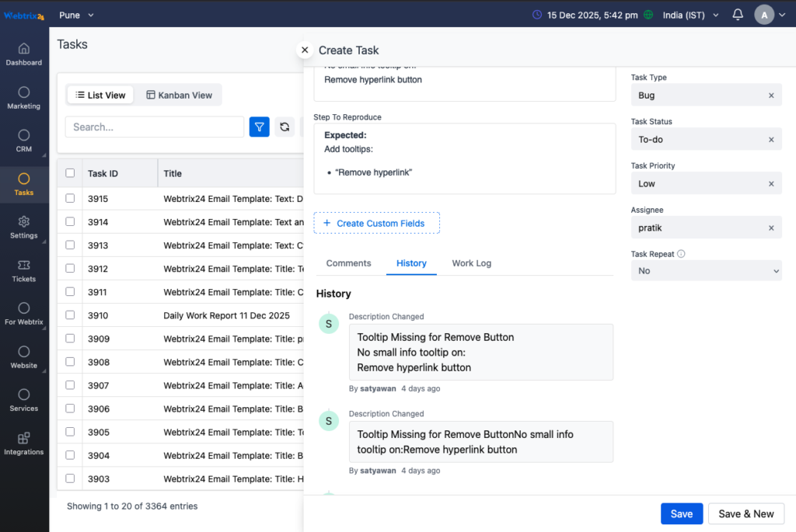
Task: Click the Save button
Action: coord(681,513)
